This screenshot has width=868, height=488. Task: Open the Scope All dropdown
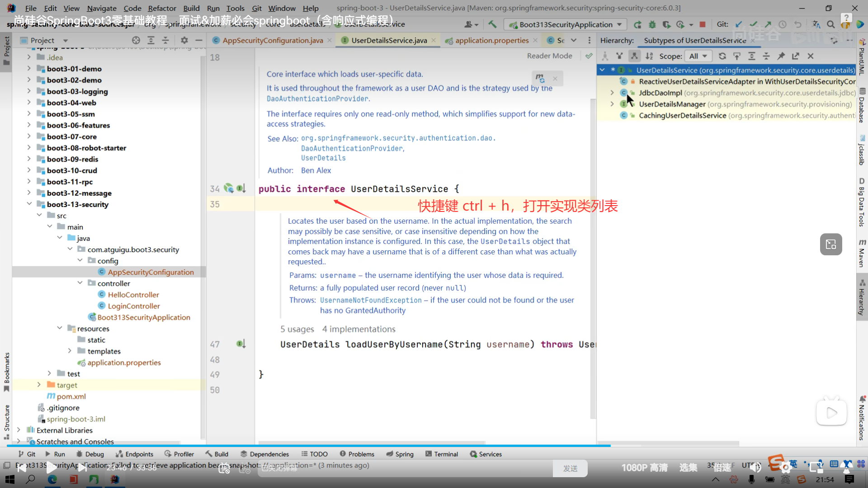click(698, 56)
